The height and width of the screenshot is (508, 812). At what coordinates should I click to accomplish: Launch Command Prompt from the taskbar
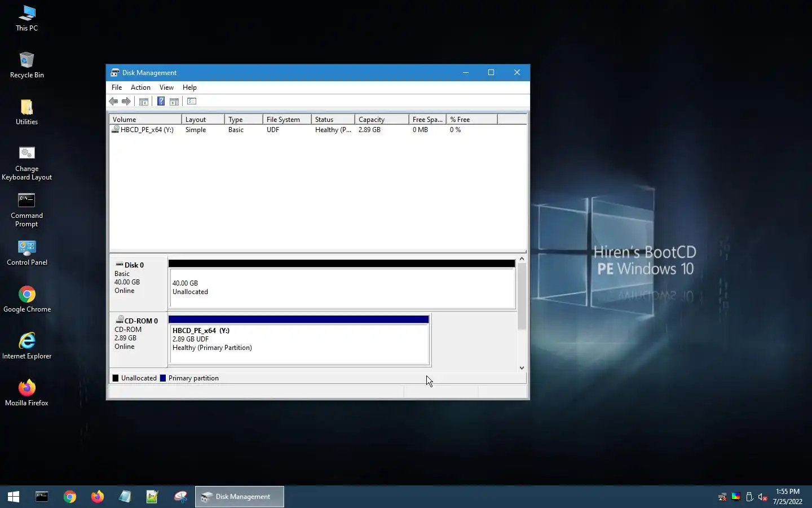point(42,497)
